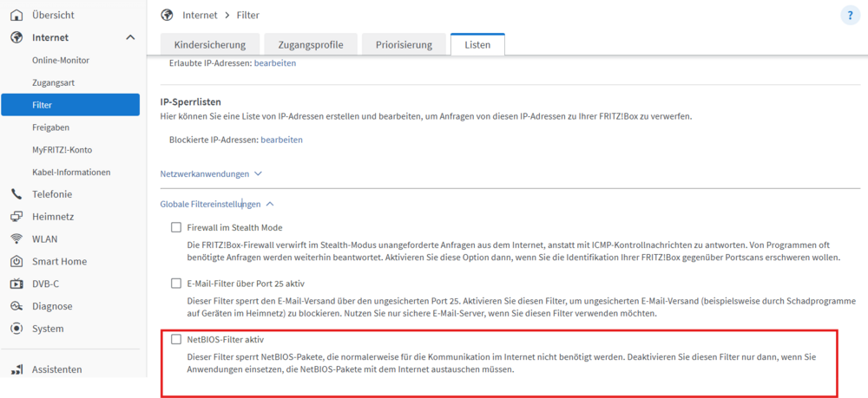Enable Firewall im Stealth Mode checkbox

176,227
